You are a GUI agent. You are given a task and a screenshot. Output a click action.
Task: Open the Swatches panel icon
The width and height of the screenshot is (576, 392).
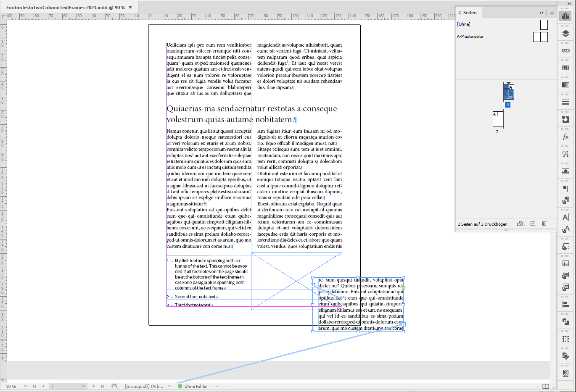pos(565,67)
